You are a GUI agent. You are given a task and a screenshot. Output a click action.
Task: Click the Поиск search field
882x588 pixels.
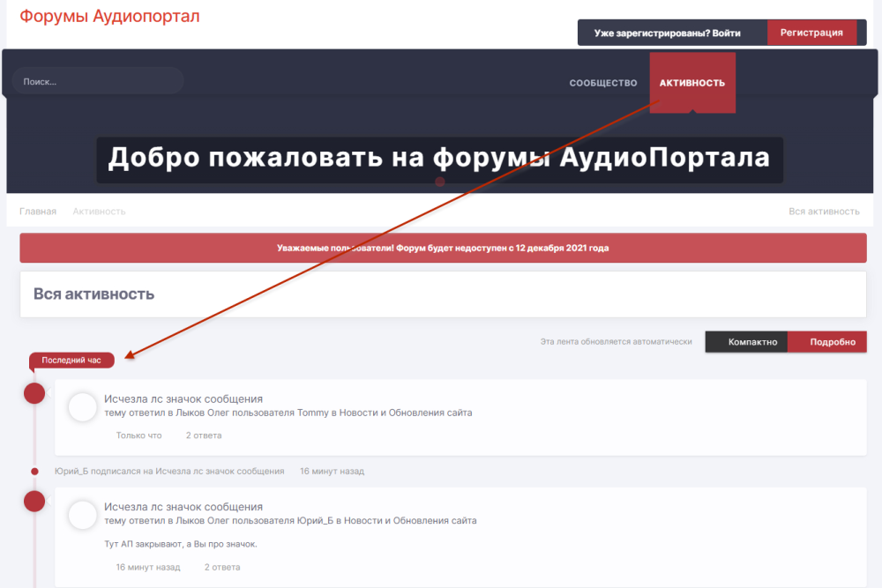[97, 81]
